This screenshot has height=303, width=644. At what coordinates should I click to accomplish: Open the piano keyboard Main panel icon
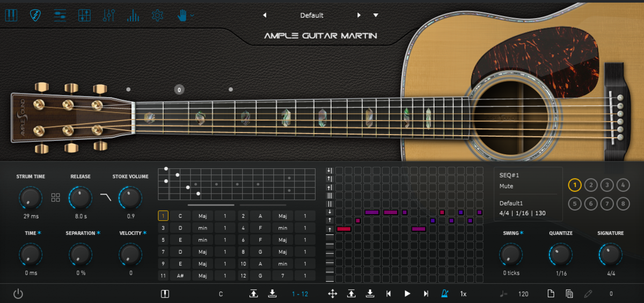click(x=11, y=15)
